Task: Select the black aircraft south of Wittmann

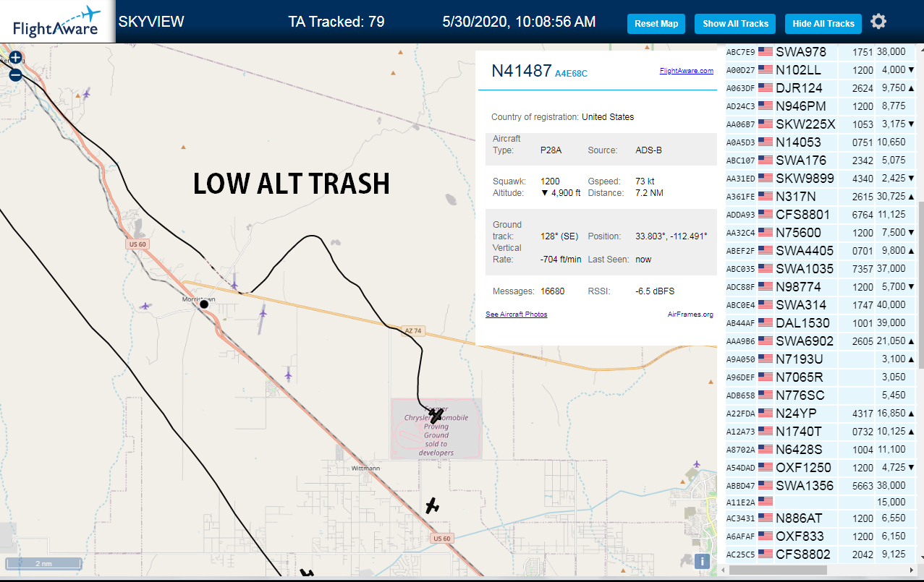Action: point(433,506)
